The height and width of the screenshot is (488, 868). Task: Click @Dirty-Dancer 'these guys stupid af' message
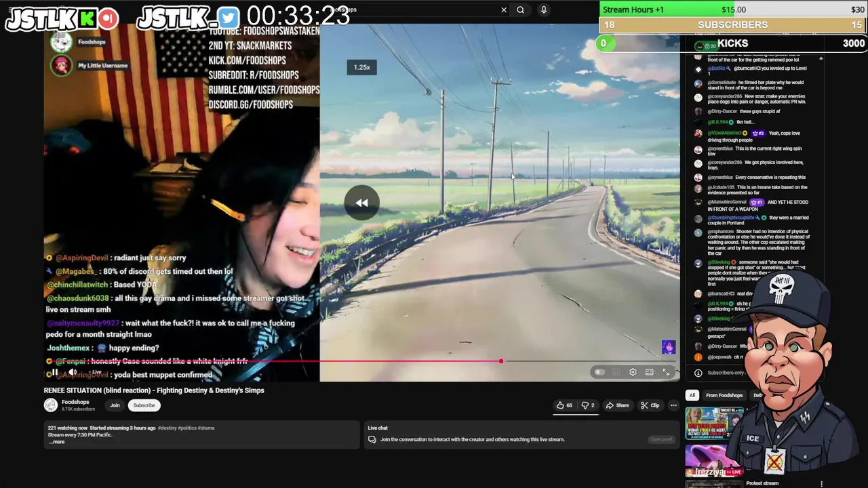(x=744, y=111)
